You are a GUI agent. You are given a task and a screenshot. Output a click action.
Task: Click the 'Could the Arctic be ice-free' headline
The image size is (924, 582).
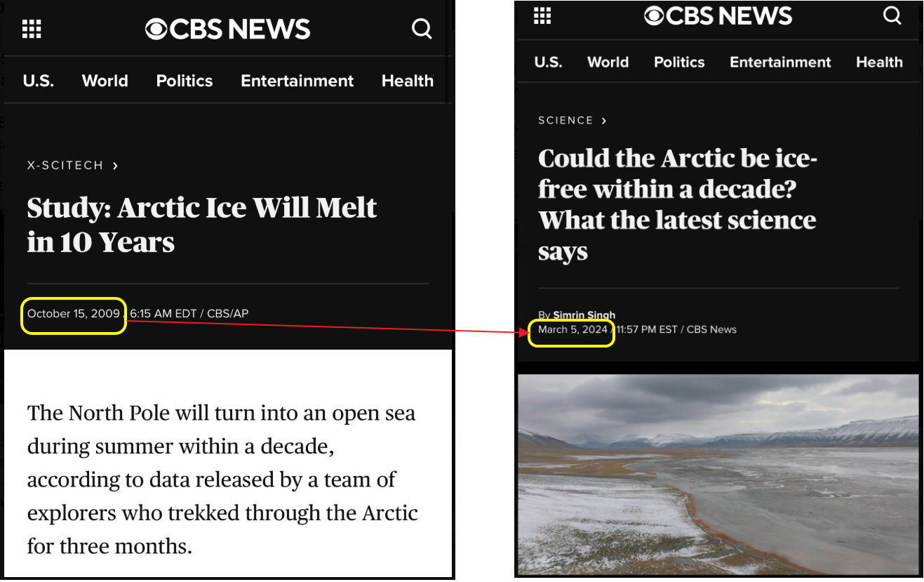tap(677, 204)
